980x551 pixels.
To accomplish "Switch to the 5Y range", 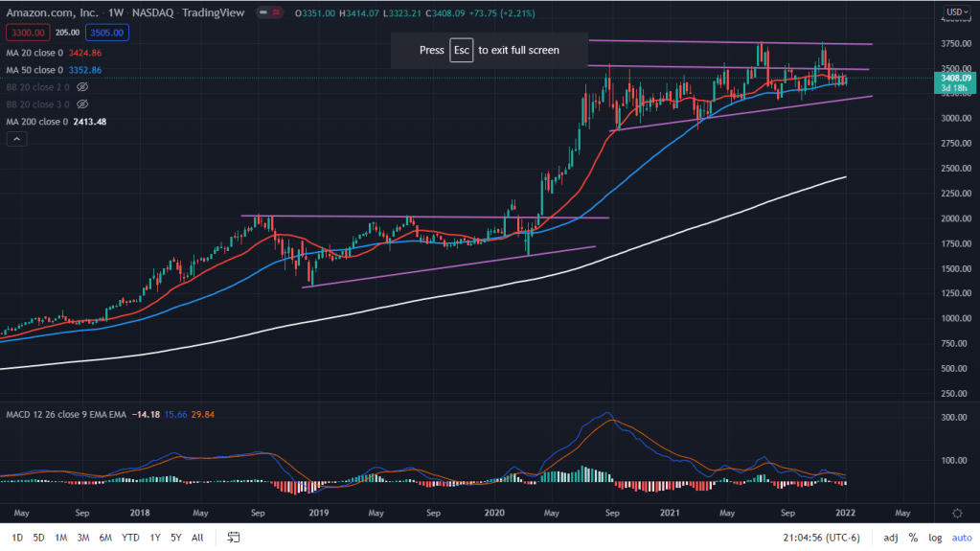I will [x=174, y=538].
